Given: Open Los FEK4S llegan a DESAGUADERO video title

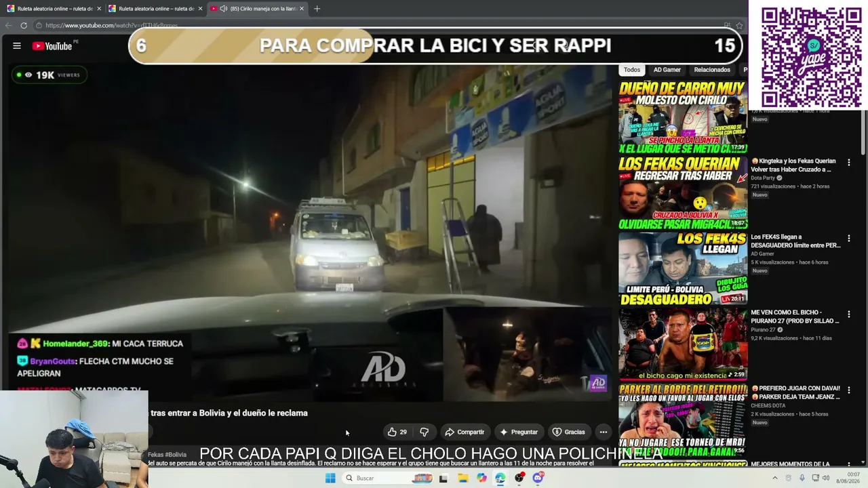Looking at the screenshot, I should pos(795,241).
